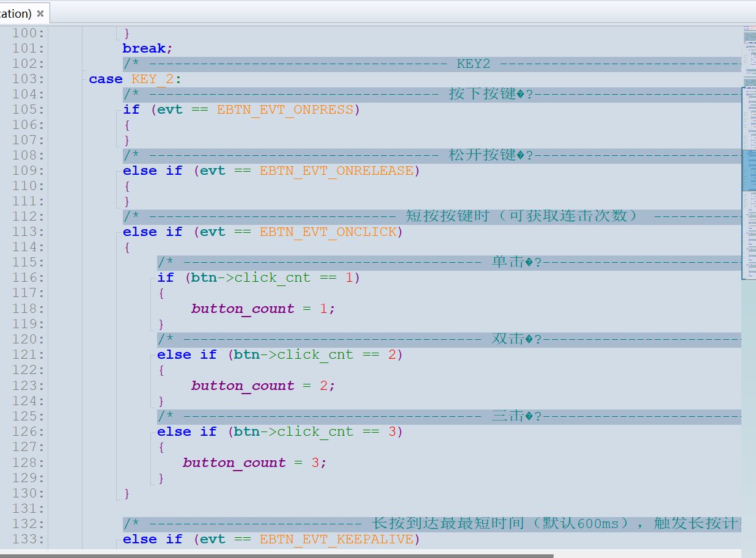756x558 pixels.
Task: Select the KEY2 section comment
Action: click(x=432, y=64)
